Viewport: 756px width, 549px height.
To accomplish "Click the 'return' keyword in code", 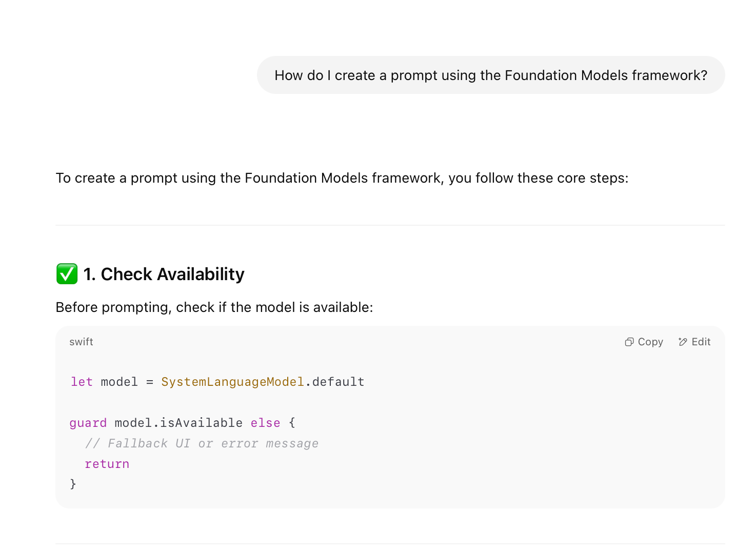I will [107, 464].
